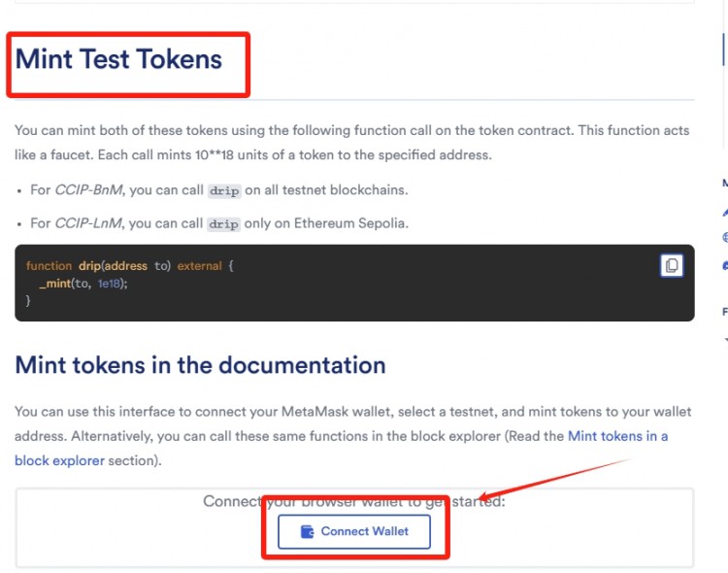Click the globe icon in right sidebar
This screenshot has width=728, height=573.
725,238
